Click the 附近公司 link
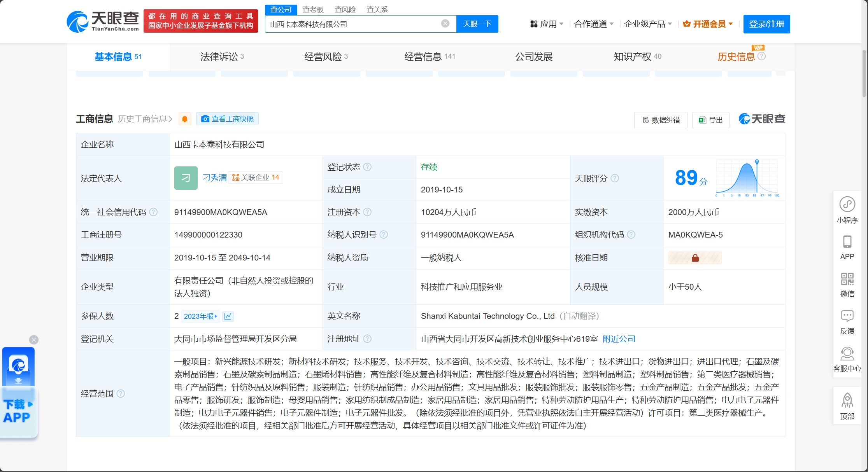 click(x=619, y=339)
